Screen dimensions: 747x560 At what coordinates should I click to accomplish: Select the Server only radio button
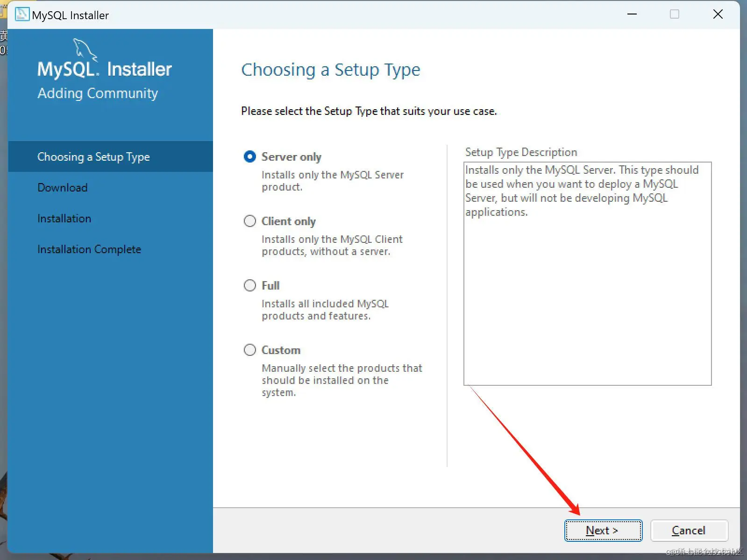250,156
